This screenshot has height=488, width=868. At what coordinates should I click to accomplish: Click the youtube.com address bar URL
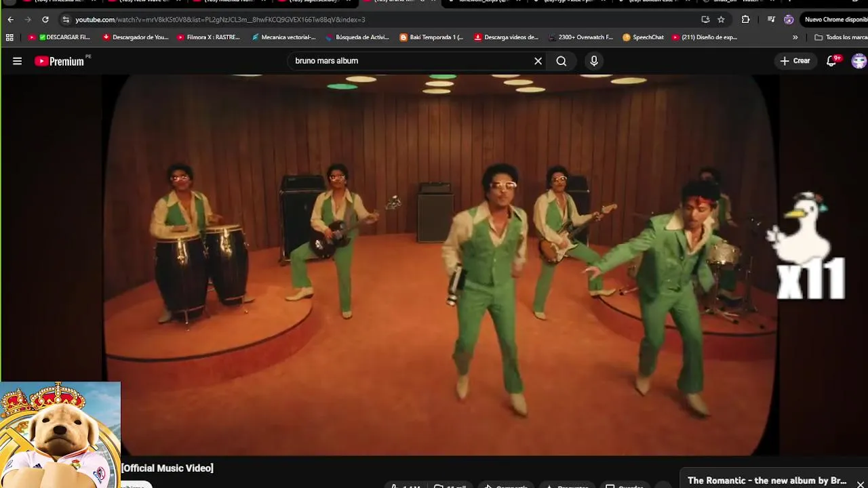220,20
